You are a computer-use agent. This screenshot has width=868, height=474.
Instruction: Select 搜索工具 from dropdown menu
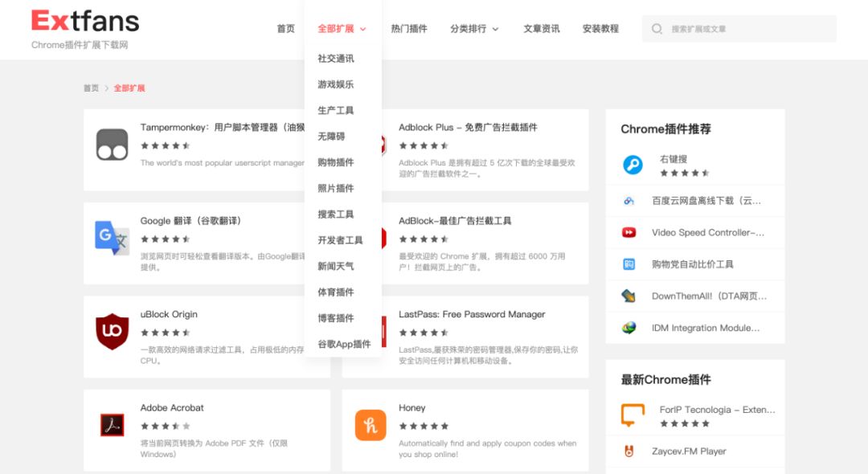[x=336, y=214]
